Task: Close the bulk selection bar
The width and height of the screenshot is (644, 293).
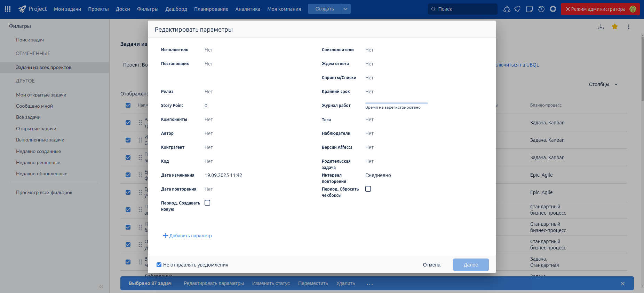Action: pos(623,284)
